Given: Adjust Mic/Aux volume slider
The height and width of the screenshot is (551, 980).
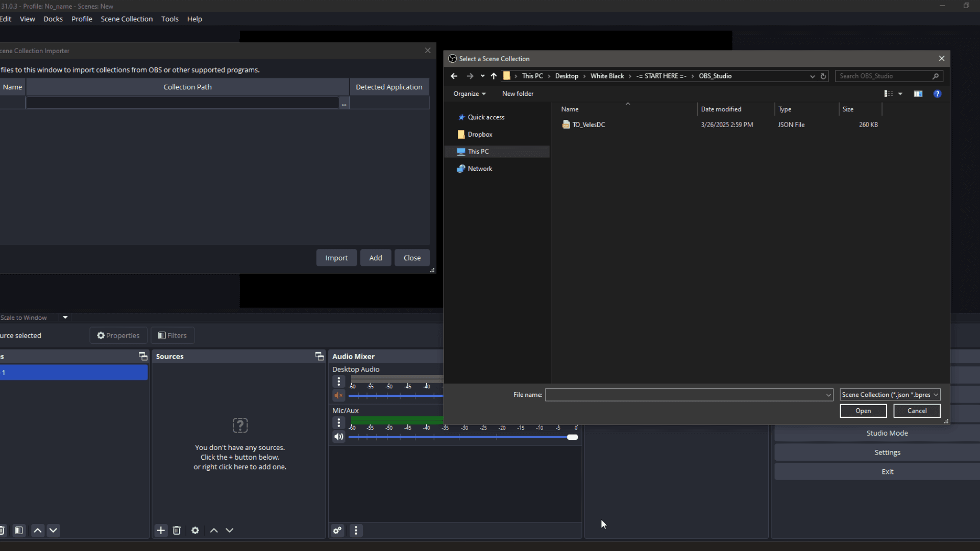Looking at the screenshot, I should pos(463,438).
